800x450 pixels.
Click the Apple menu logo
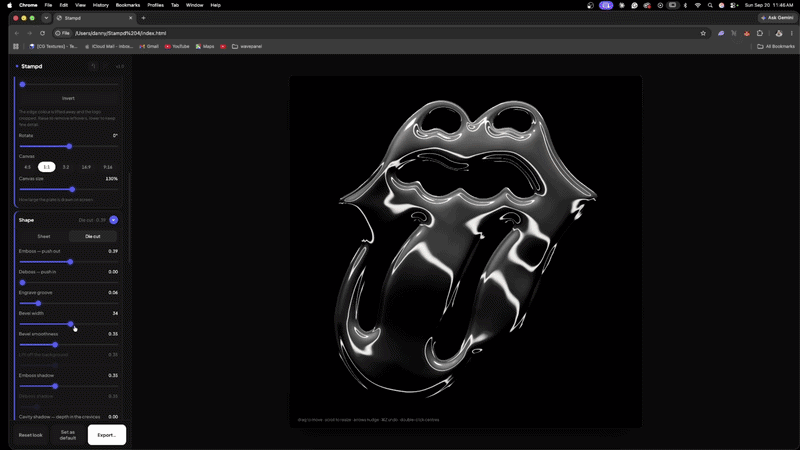pos(9,5)
